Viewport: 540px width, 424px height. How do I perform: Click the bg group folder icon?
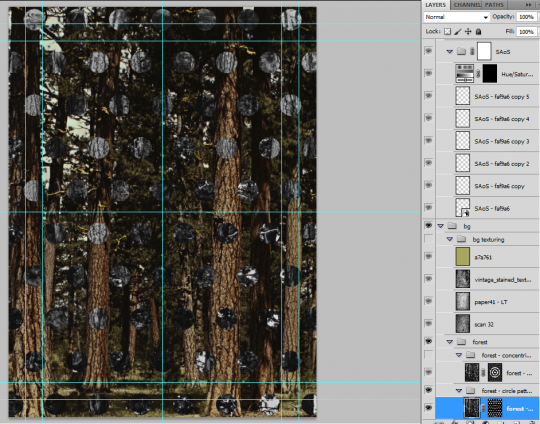(x=452, y=226)
